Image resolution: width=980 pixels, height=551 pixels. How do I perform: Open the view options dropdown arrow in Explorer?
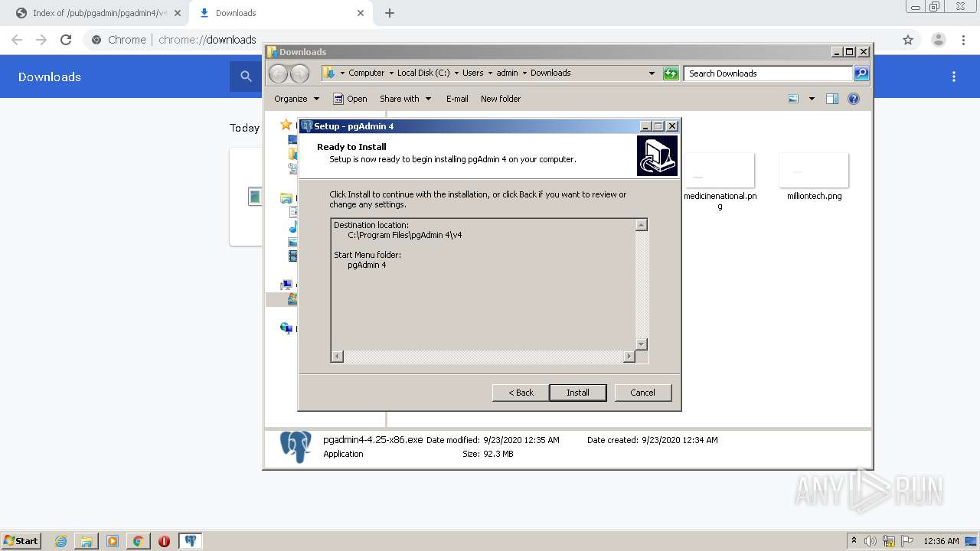pos(812,99)
